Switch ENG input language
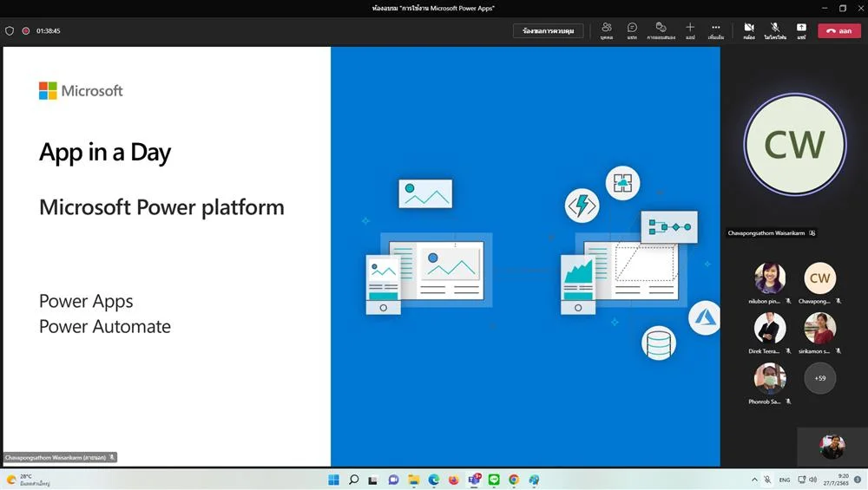This screenshot has height=490, width=868. [x=785, y=480]
